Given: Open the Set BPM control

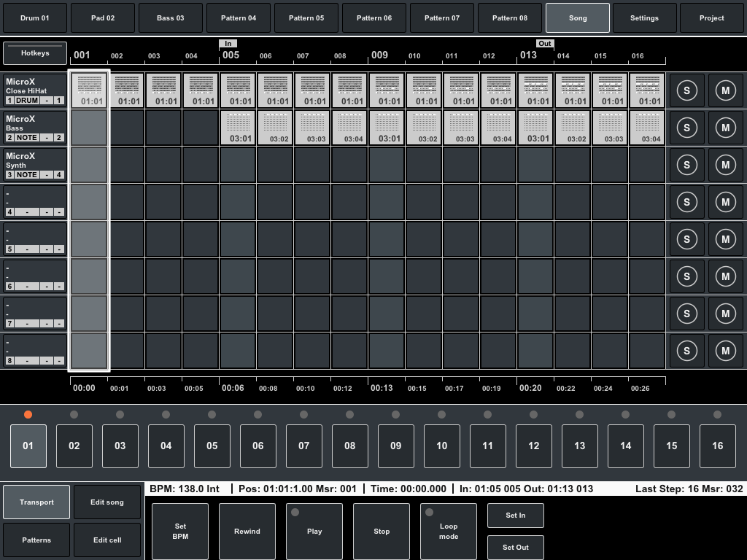Looking at the screenshot, I should [x=179, y=531].
